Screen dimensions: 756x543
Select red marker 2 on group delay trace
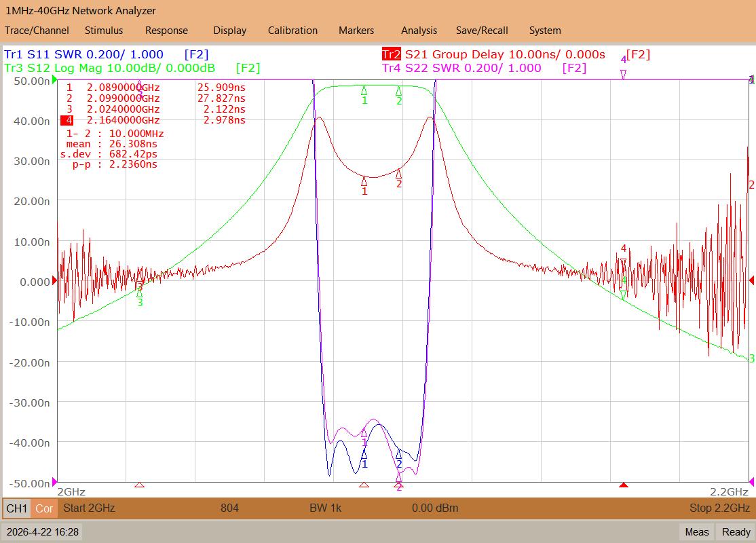[399, 174]
